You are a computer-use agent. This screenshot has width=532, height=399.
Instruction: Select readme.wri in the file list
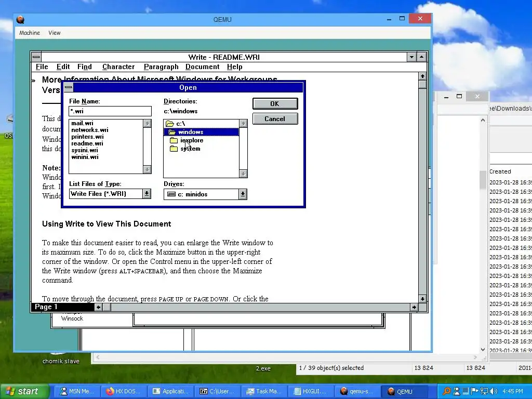click(87, 143)
